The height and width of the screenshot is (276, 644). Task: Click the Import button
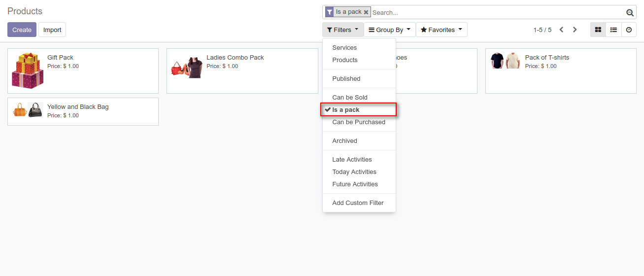coord(52,30)
